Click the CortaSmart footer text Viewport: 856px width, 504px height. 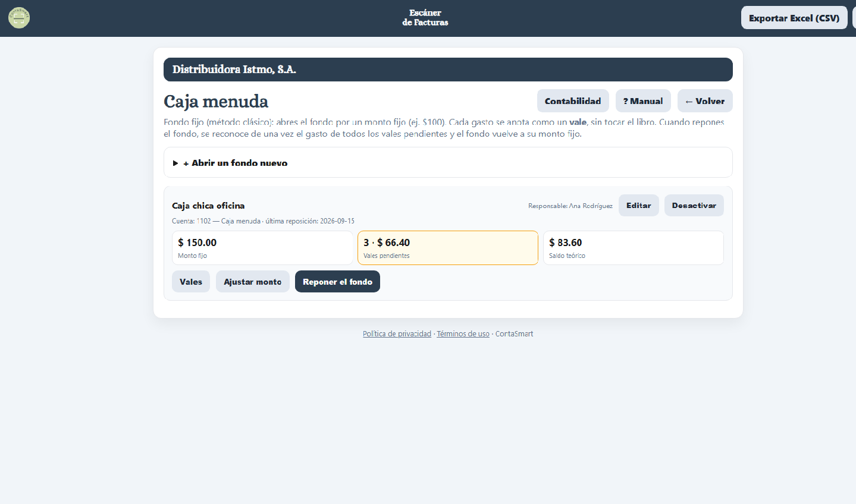point(514,334)
